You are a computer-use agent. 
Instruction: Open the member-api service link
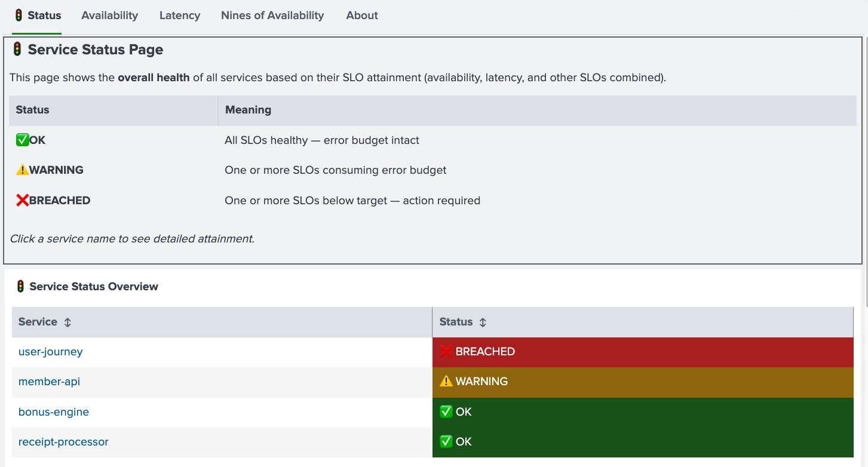(x=49, y=382)
